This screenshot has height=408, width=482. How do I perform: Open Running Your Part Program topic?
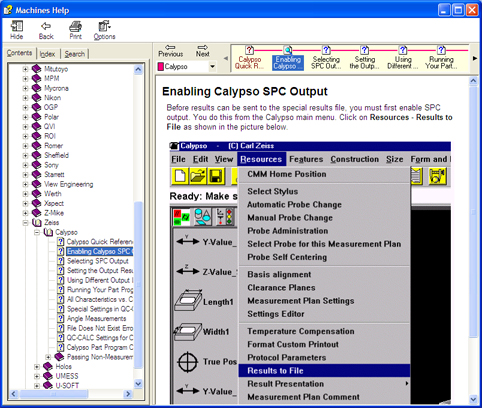tap(100, 290)
